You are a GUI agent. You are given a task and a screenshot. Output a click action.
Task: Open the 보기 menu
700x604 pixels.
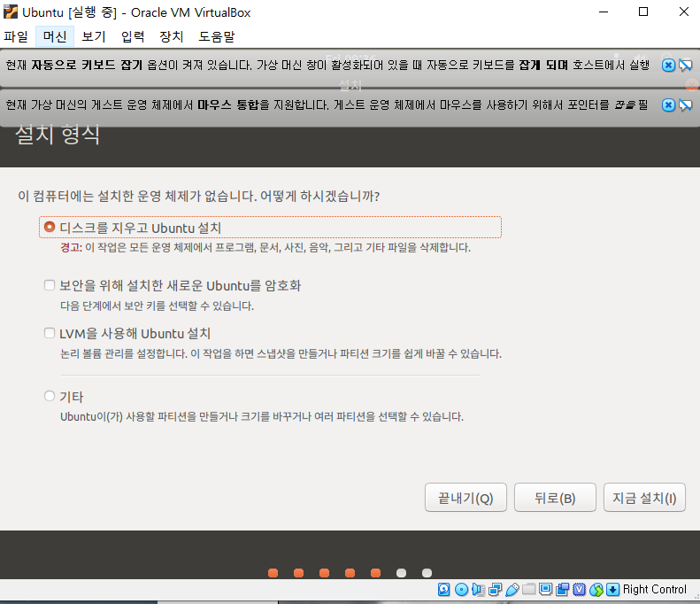click(x=94, y=36)
